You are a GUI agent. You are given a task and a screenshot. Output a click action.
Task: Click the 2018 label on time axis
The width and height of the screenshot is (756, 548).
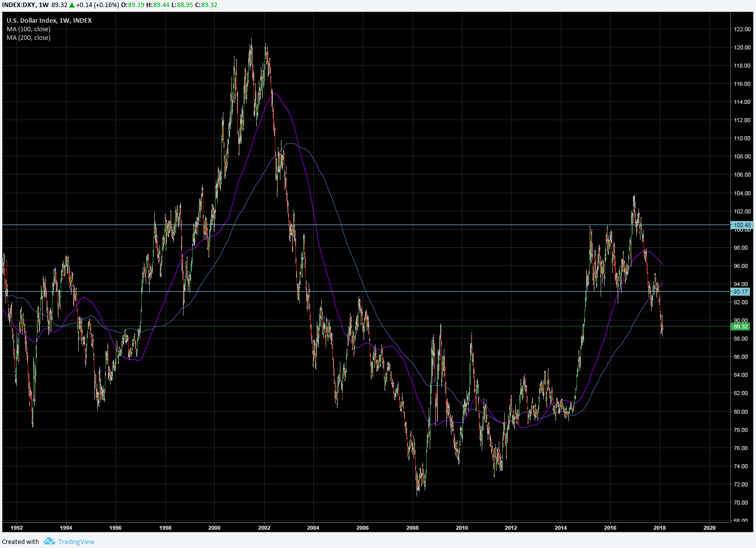[660, 528]
